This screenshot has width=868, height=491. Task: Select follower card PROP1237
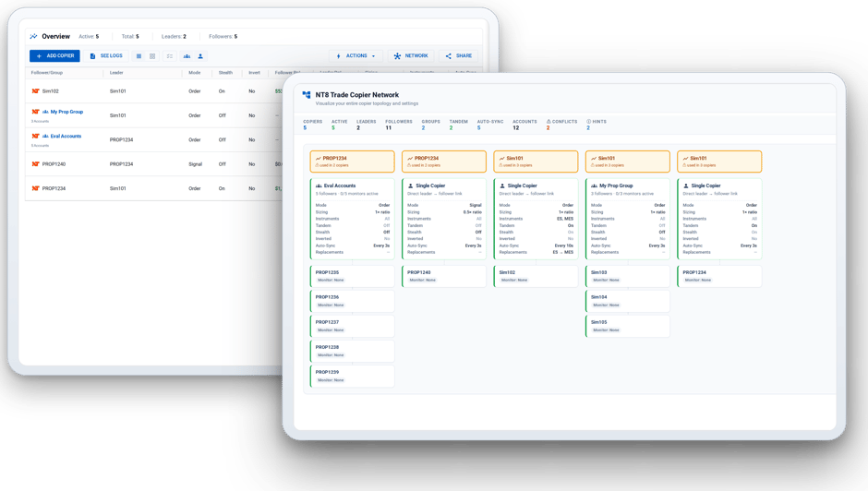tap(353, 326)
